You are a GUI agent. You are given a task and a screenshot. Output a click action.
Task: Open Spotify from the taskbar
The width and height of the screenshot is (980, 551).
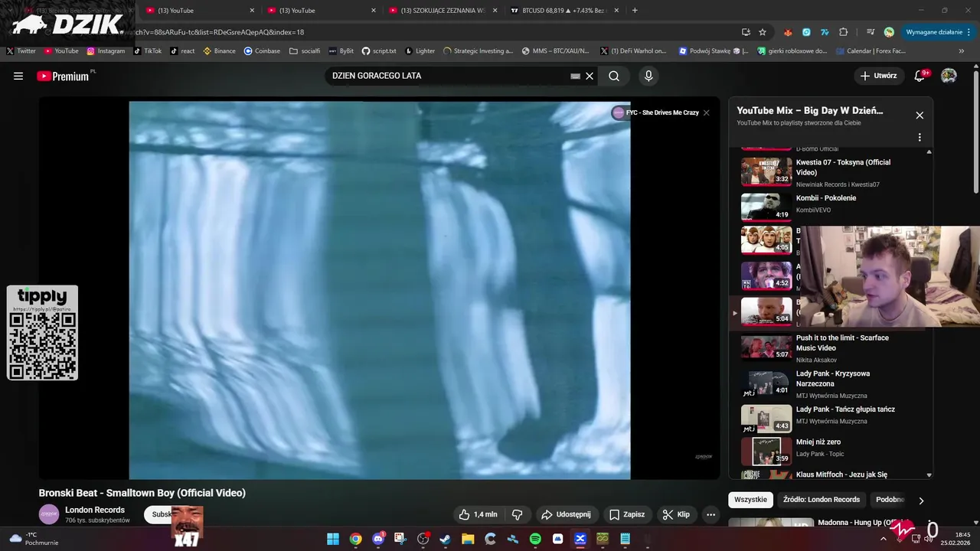tap(535, 539)
